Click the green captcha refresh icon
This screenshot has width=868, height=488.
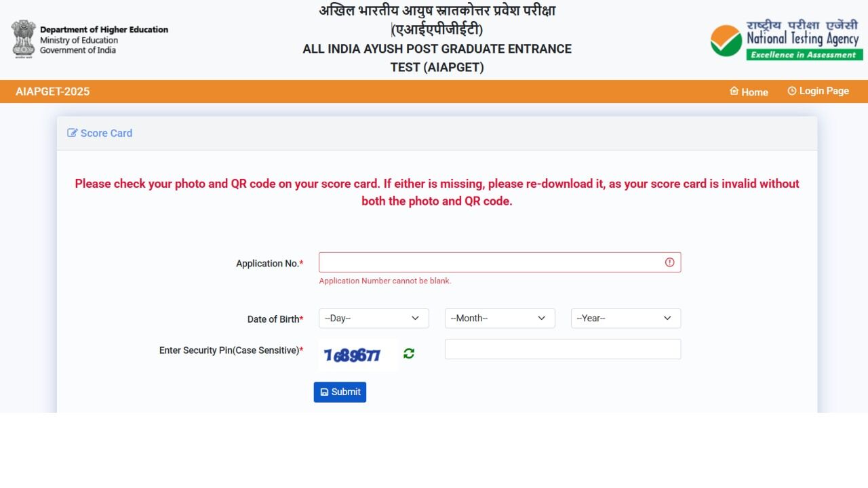click(x=409, y=354)
